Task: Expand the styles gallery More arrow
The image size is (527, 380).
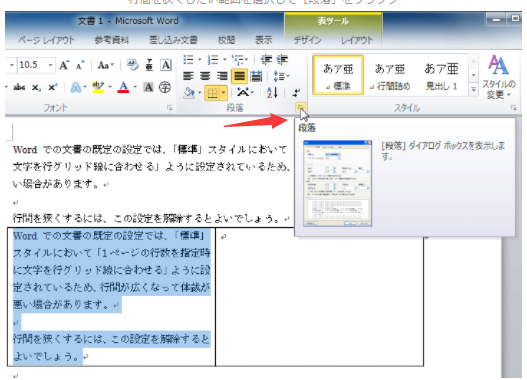Action: click(474, 90)
